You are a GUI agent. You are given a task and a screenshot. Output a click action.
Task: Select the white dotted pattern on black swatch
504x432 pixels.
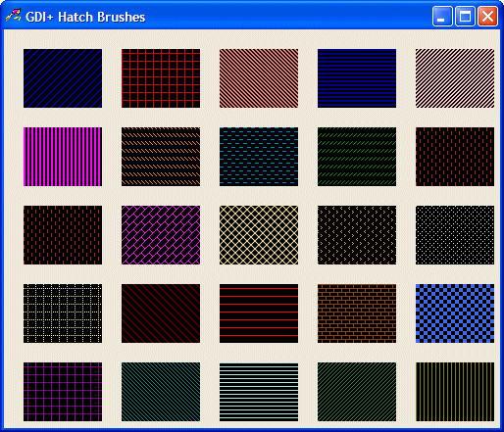pyautogui.click(x=455, y=235)
